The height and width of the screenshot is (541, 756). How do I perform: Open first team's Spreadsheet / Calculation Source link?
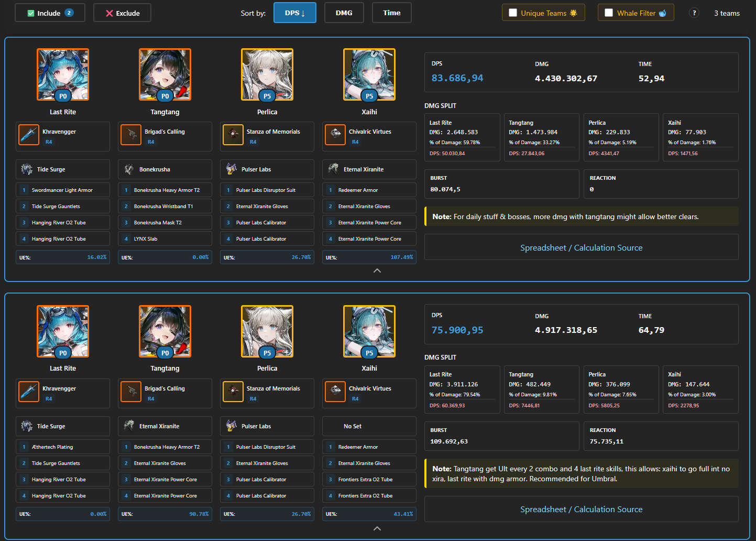click(x=582, y=247)
